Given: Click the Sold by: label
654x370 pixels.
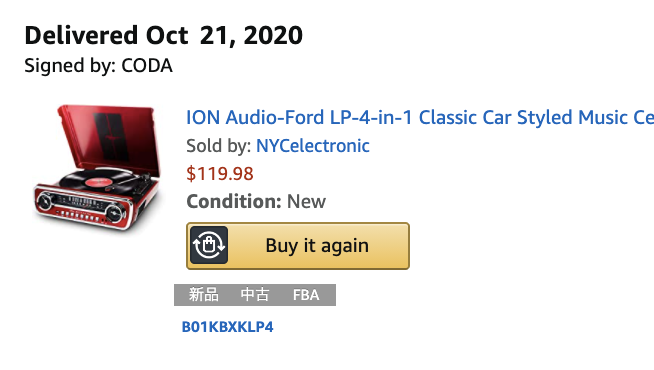Looking at the screenshot, I should pos(219,146).
